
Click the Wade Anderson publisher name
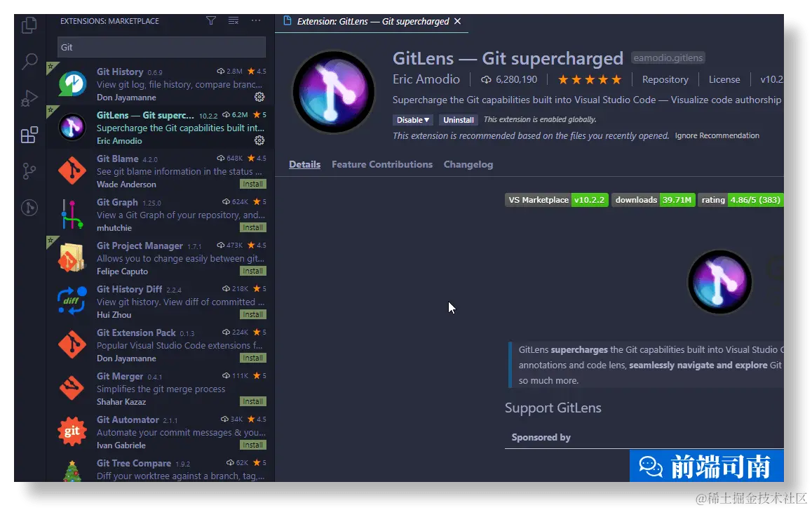pyautogui.click(x=126, y=184)
